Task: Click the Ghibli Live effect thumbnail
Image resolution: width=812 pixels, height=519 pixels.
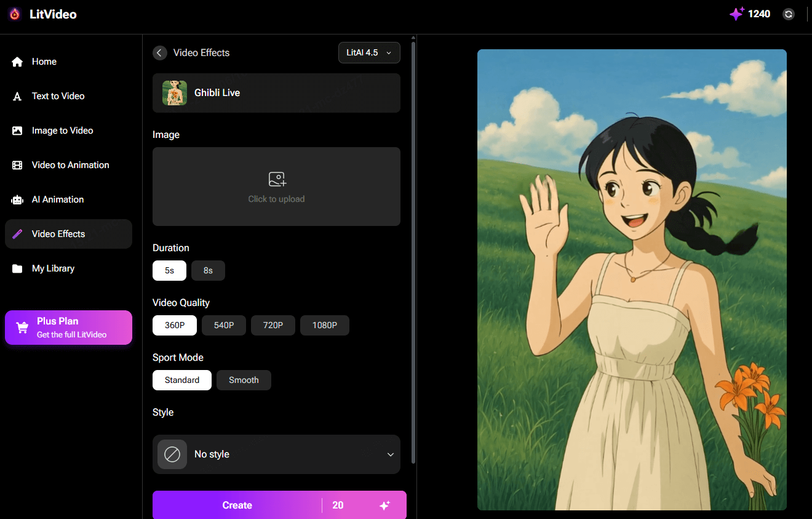Action: [175, 93]
